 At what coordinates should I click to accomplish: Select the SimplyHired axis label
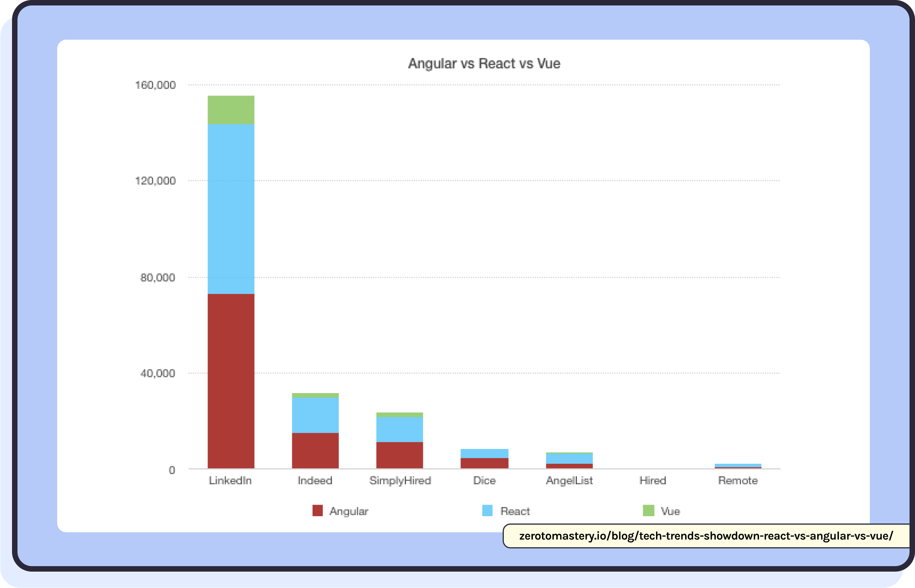coord(400,481)
